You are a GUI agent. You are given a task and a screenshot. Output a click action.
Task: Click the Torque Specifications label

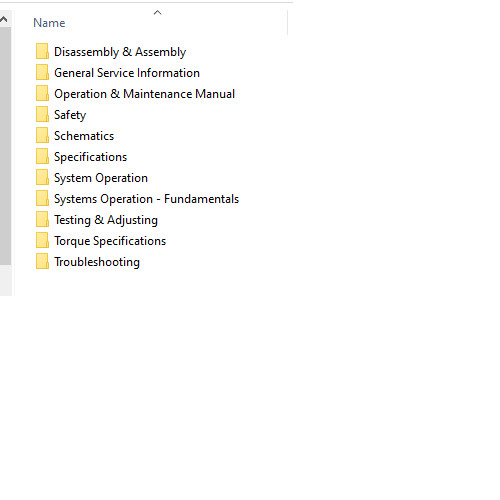110,241
